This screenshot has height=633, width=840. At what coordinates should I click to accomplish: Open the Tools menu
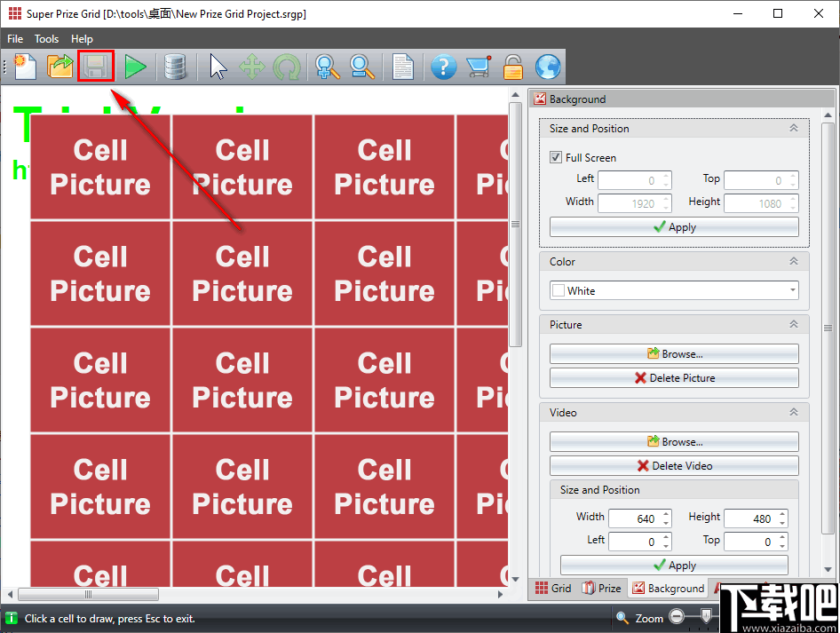(x=46, y=39)
